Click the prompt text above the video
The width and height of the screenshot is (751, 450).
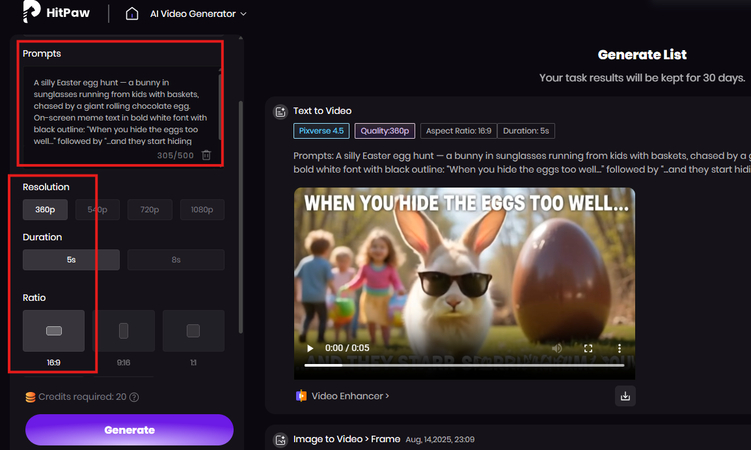pos(522,163)
